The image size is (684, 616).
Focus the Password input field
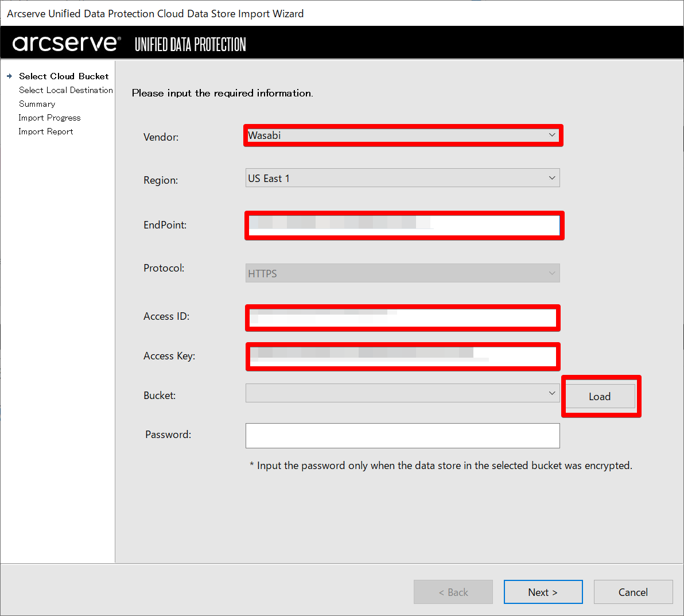(x=403, y=435)
